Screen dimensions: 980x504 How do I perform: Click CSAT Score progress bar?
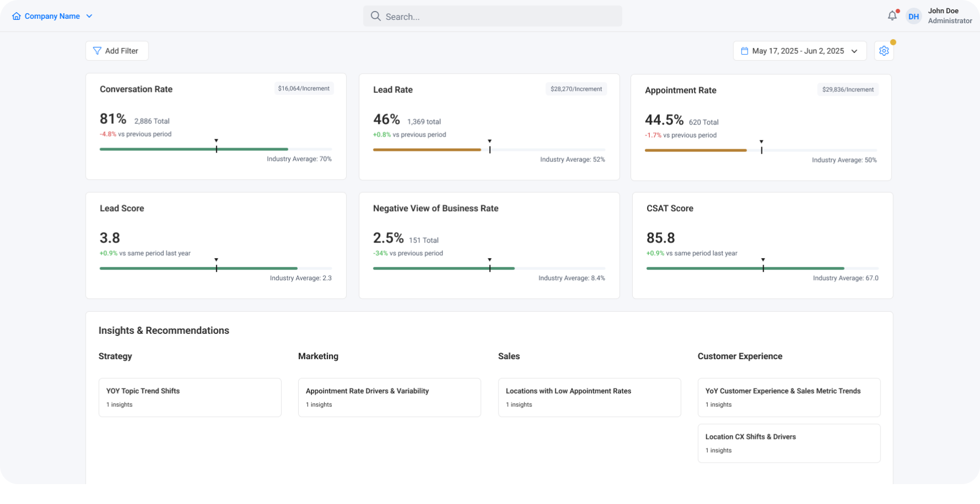point(762,269)
